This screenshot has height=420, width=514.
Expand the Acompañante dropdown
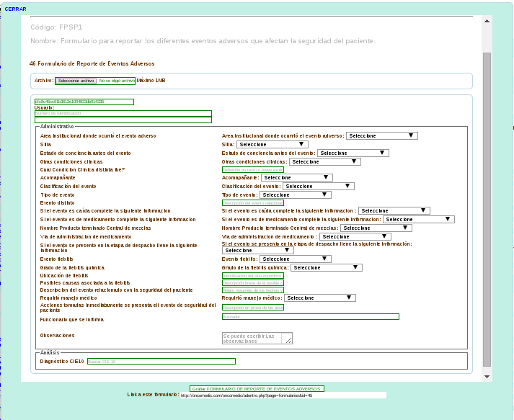tap(296, 177)
